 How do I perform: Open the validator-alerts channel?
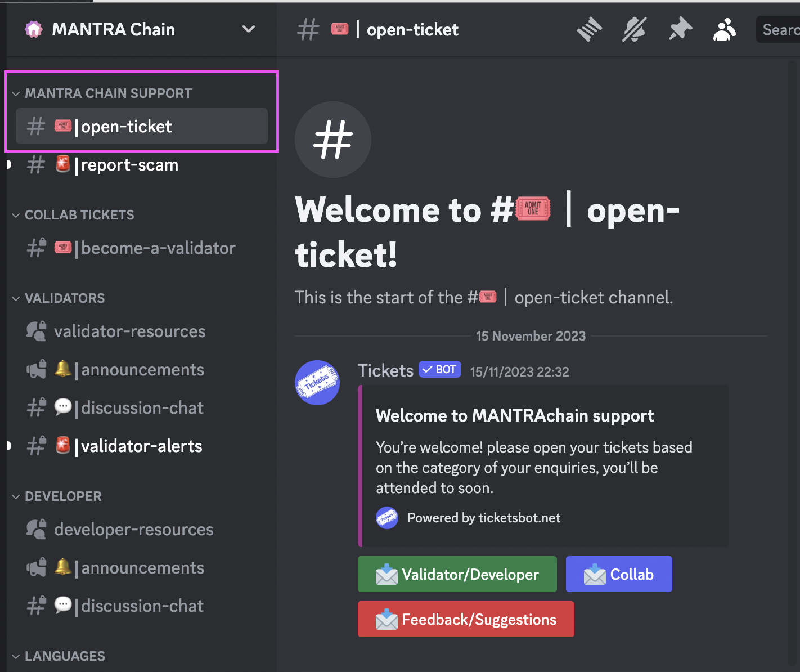tap(141, 446)
